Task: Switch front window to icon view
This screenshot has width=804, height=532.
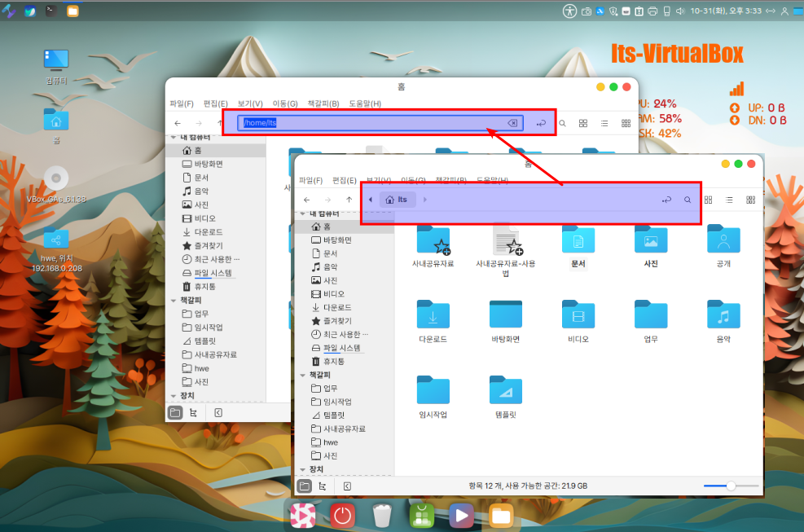Action: coord(708,200)
